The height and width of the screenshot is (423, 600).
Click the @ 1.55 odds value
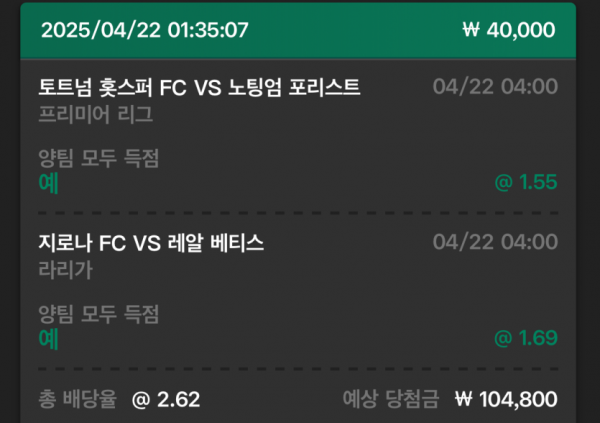coord(526,183)
